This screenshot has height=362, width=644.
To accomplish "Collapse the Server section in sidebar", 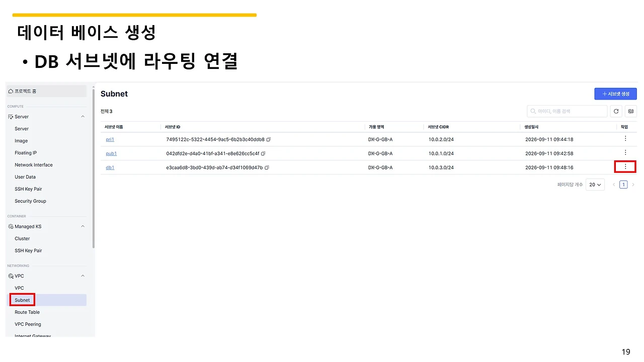I will (x=83, y=117).
